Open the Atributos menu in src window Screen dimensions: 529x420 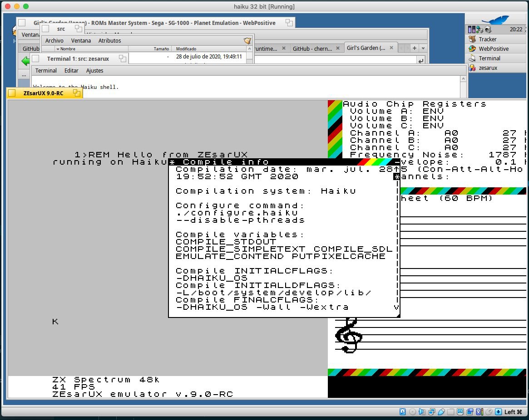tap(109, 40)
